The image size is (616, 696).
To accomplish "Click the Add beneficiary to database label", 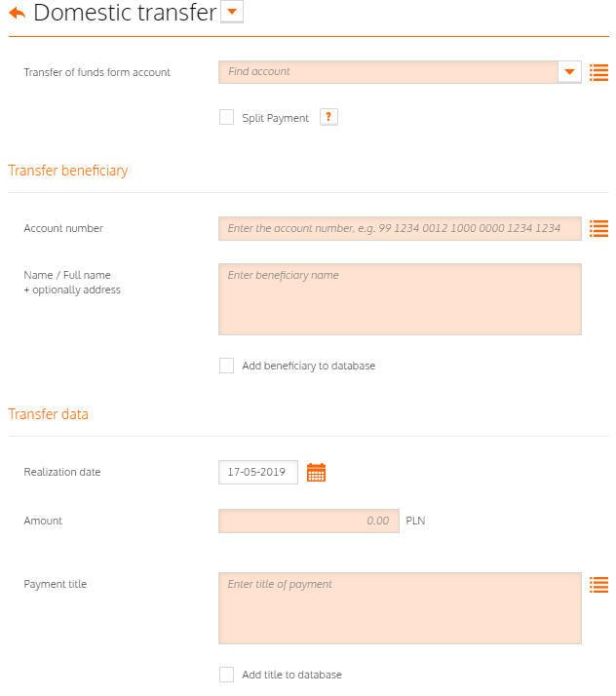I will click(308, 366).
